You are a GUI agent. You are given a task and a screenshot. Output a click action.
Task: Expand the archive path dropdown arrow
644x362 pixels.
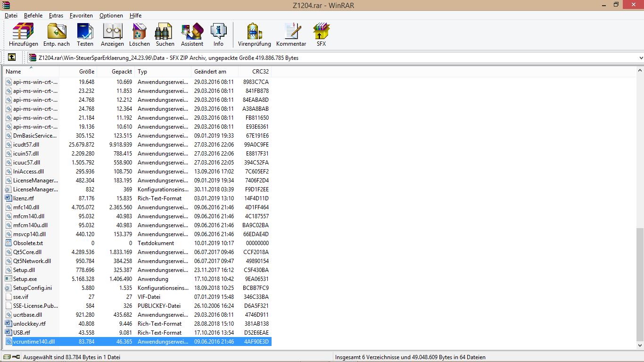point(641,58)
